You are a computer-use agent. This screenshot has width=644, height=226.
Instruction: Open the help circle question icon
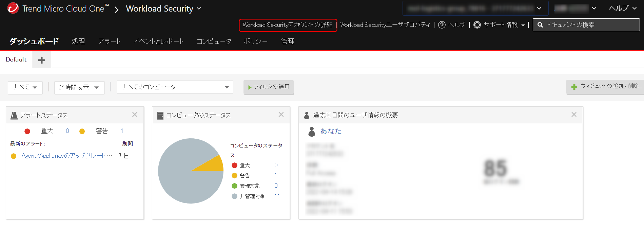point(442,25)
